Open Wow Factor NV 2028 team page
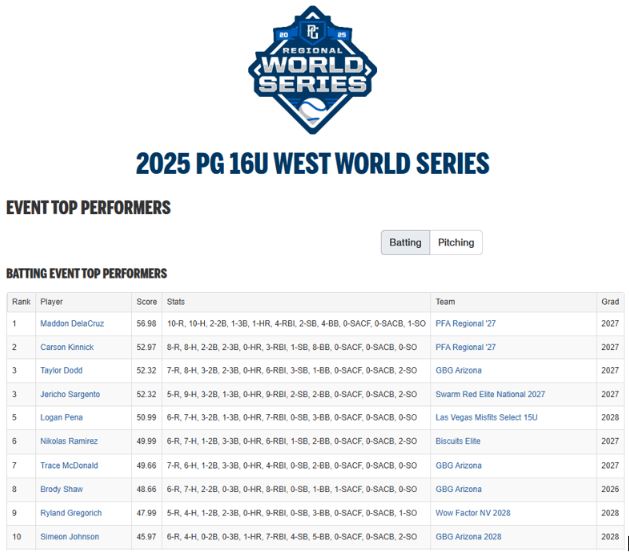 coord(473,513)
